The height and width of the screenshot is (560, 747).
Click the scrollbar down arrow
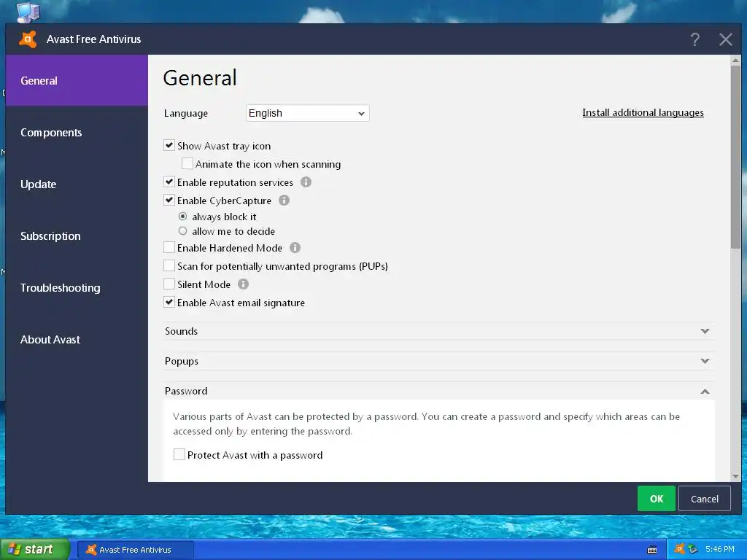coord(735,476)
